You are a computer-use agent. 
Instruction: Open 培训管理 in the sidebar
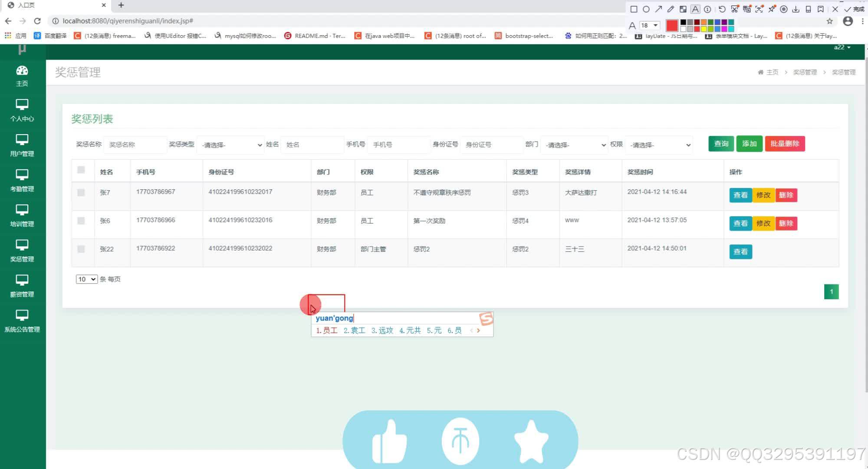22,216
